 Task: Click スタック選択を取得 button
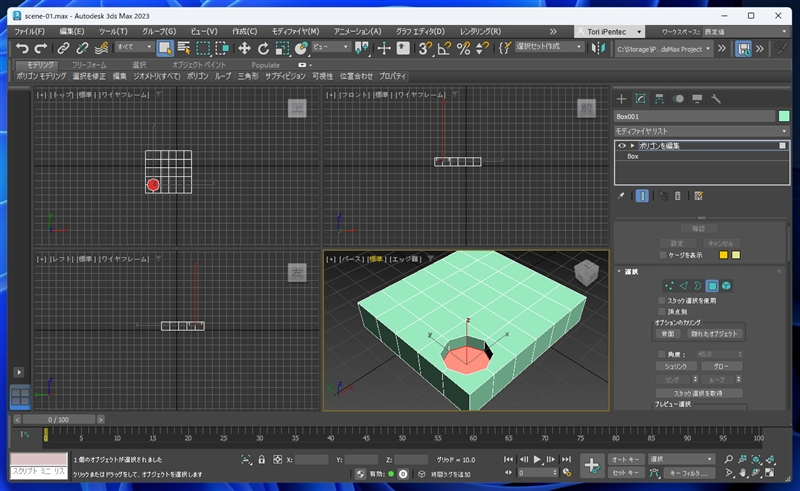698,394
